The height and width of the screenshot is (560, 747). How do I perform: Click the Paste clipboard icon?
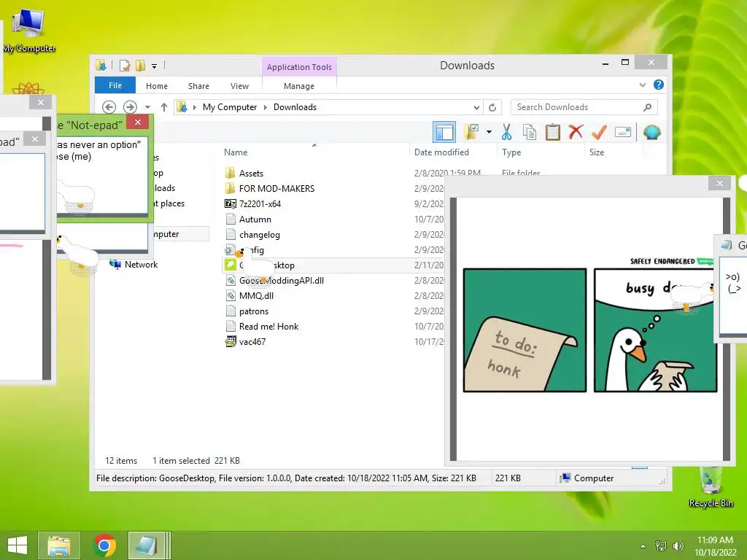click(553, 132)
